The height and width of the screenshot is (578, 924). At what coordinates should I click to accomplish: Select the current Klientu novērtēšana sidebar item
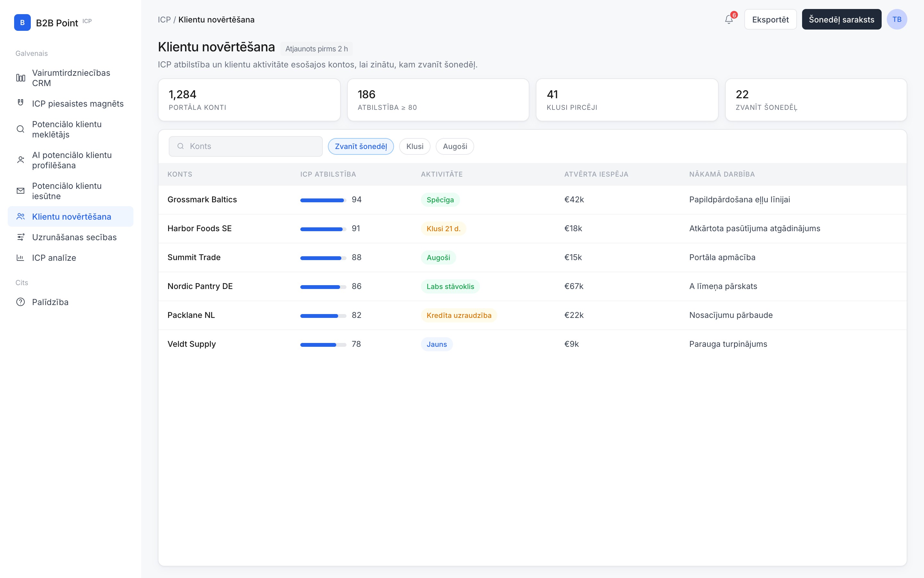click(x=71, y=216)
